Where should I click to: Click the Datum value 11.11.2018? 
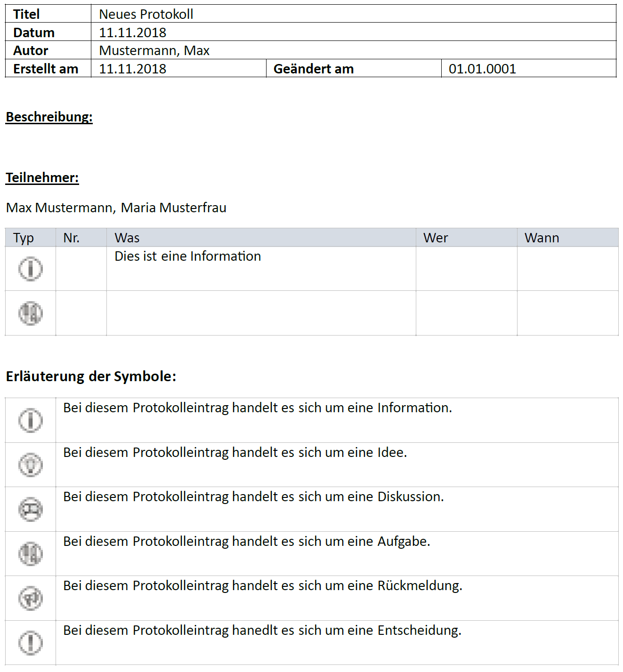(132, 32)
